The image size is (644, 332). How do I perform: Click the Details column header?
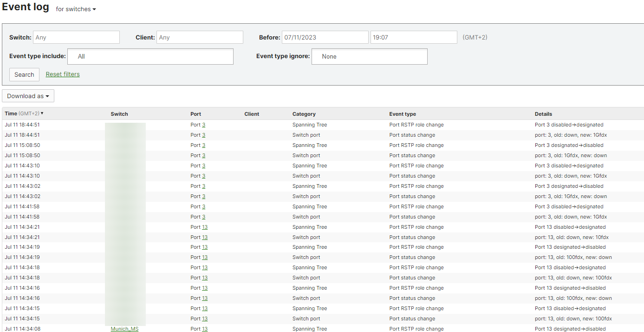[543, 113]
